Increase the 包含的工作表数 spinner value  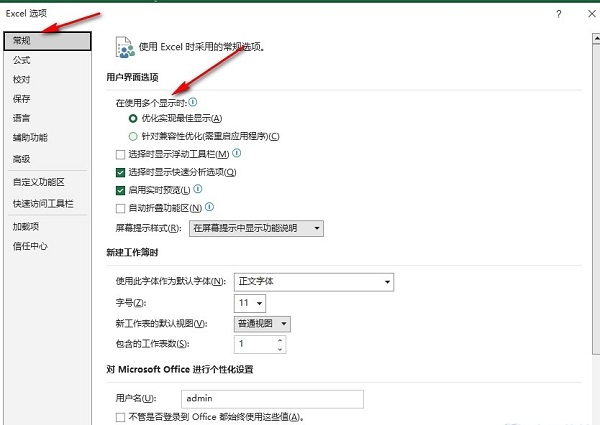[281, 340]
